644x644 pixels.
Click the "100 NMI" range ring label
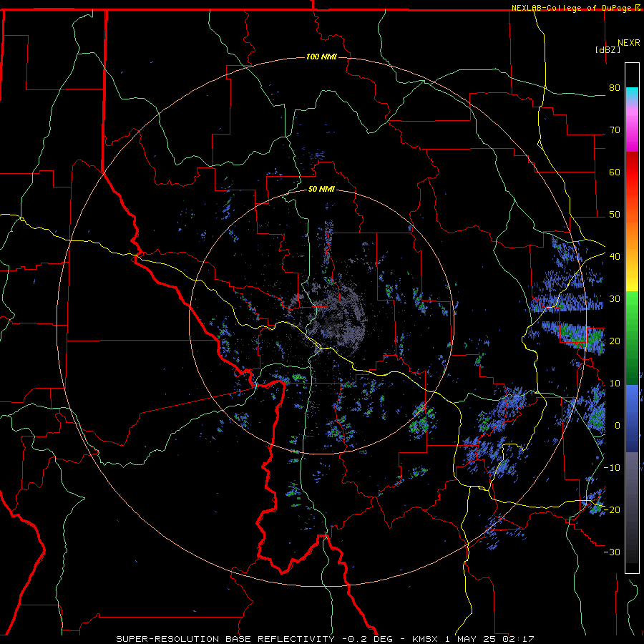coord(321,57)
